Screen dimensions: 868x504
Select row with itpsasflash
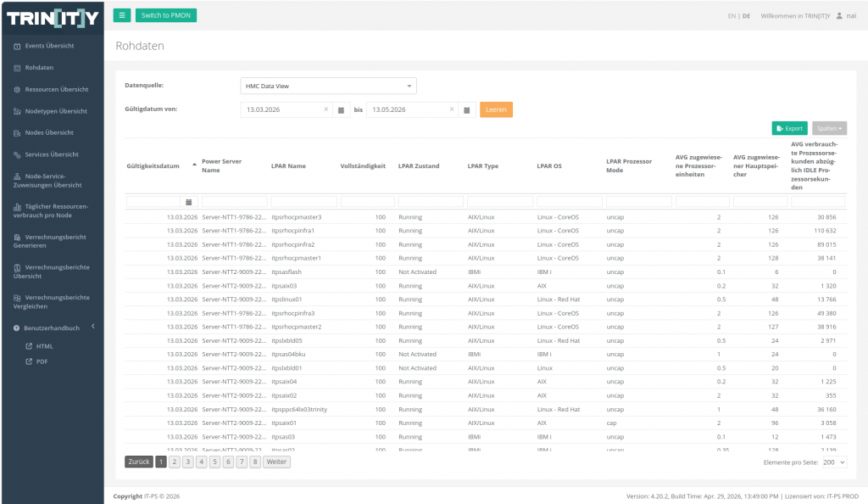(486, 272)
